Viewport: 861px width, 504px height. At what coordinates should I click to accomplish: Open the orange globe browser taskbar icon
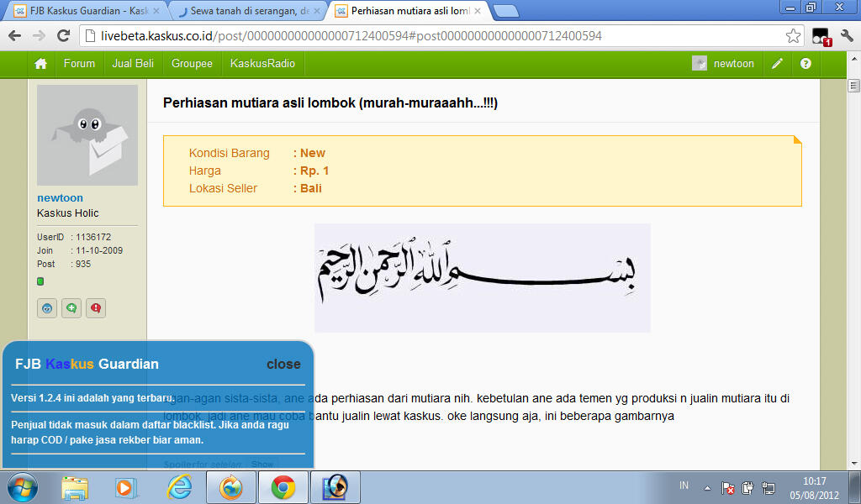click(x=230, y=487)
